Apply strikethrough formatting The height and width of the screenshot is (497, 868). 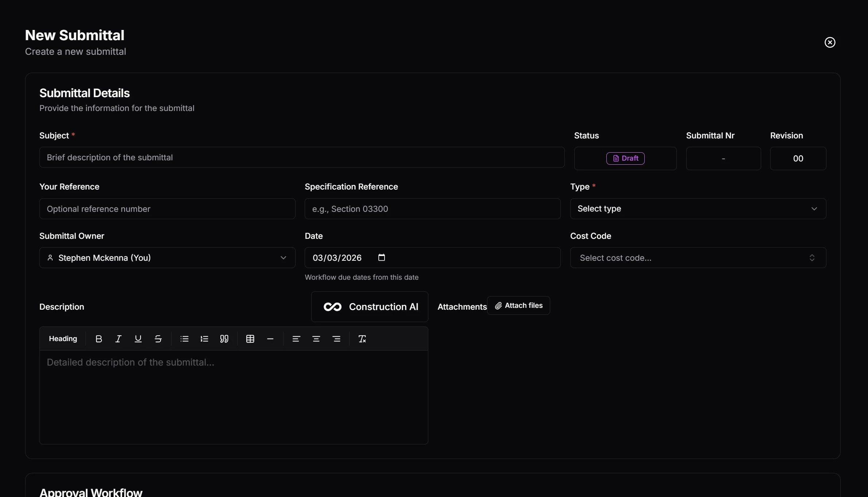pyautogui.click(x=158, y=339)
